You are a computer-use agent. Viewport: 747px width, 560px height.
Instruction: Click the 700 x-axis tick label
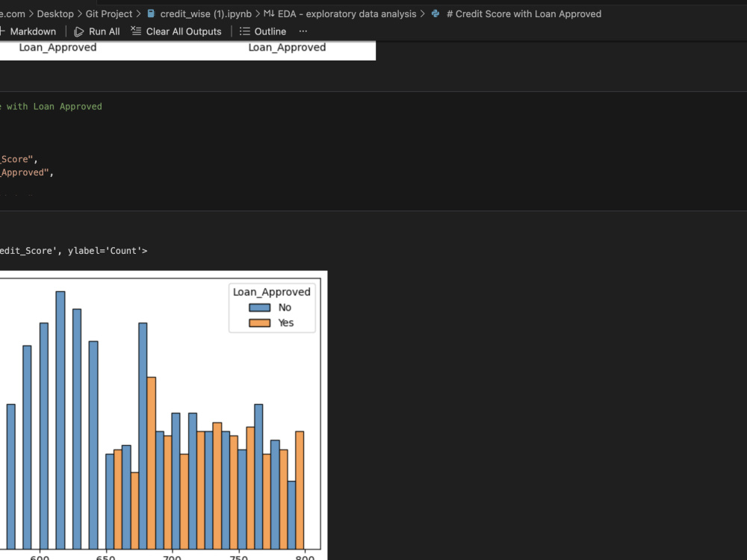[x=172, y=557]
